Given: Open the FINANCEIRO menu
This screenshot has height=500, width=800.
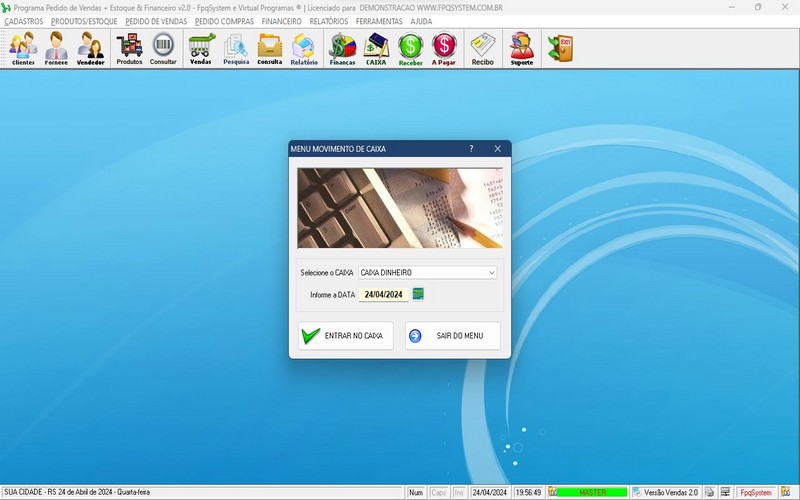Looking at the screenshot, I should click(281, 21).
